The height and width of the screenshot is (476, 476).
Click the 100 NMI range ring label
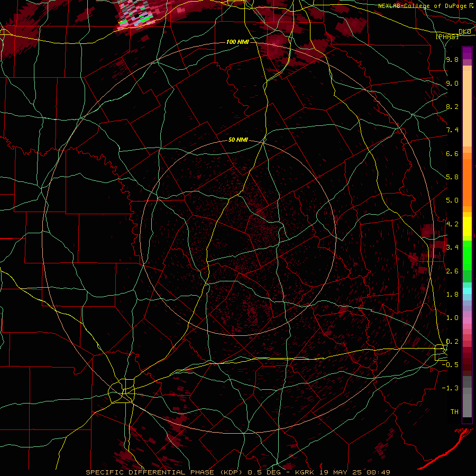(237, 42)
